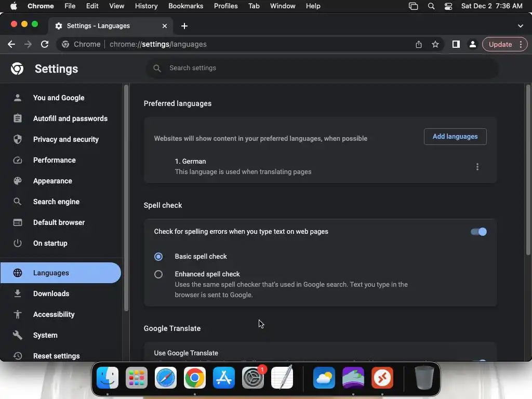Close the Settings - Languages tab
532x399 pixels.
click(x=165, y=26)
